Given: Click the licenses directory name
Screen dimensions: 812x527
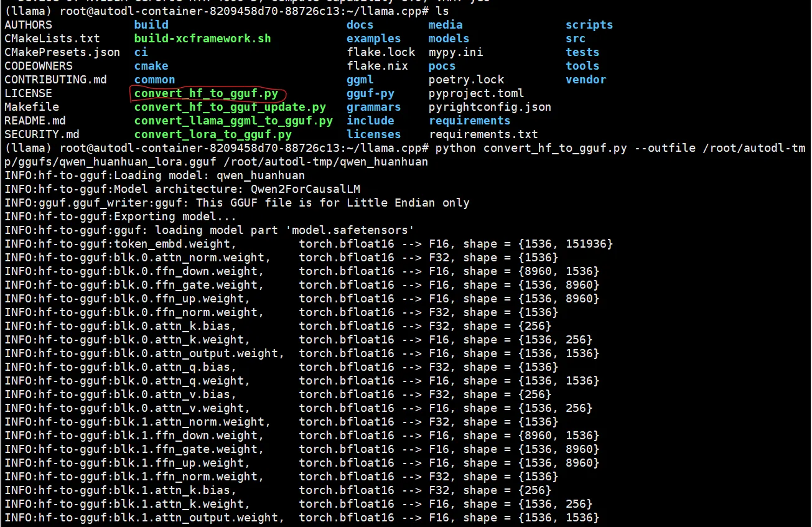Looking at the screenshot, I should [374, 134].
